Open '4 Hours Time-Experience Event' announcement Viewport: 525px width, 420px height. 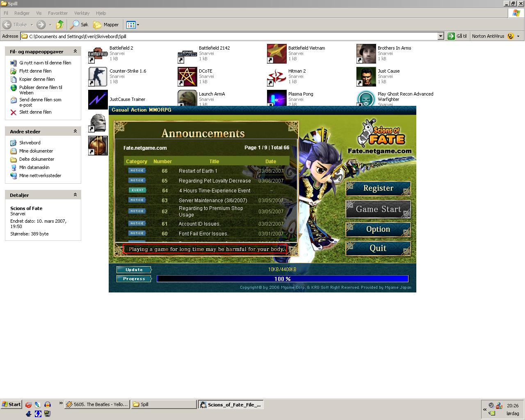215,191
